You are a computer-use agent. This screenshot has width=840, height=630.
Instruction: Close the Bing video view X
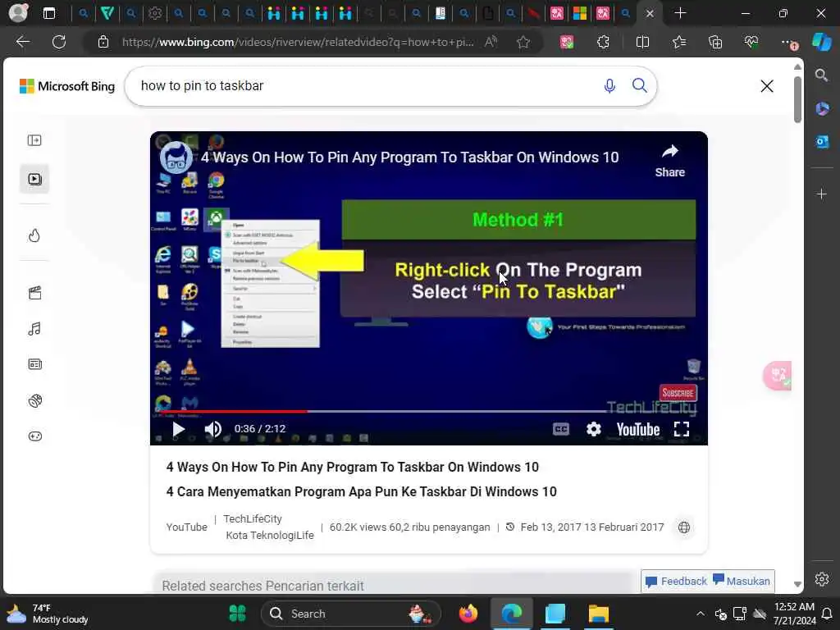[767, 85]
